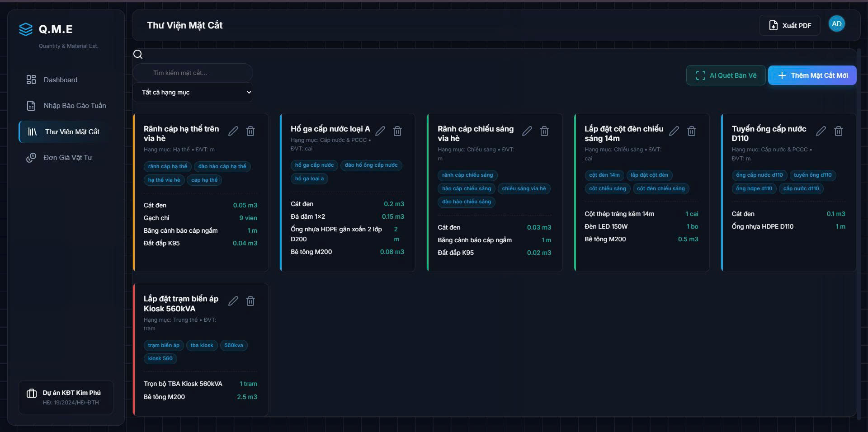The width and height of the screenshot is (868, 432).
Task: Click the 'rãnh cáp hạ thế' tag
Action: tap(168, 166)
